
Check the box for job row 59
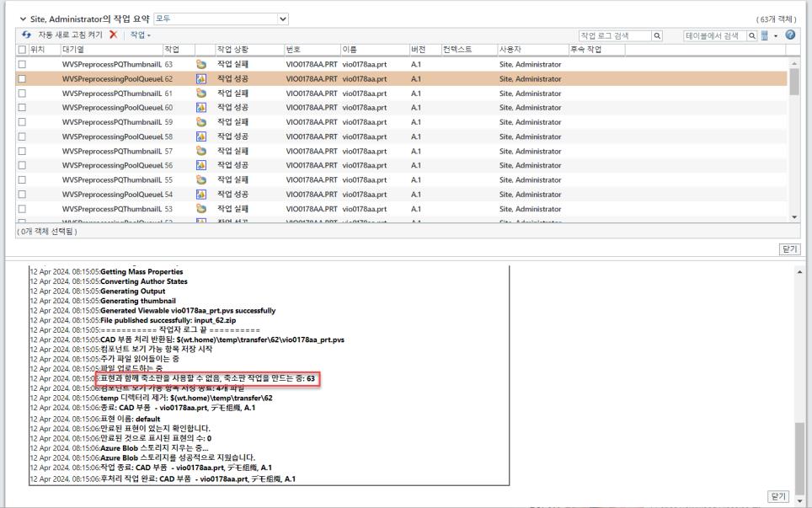click(22, 122)
